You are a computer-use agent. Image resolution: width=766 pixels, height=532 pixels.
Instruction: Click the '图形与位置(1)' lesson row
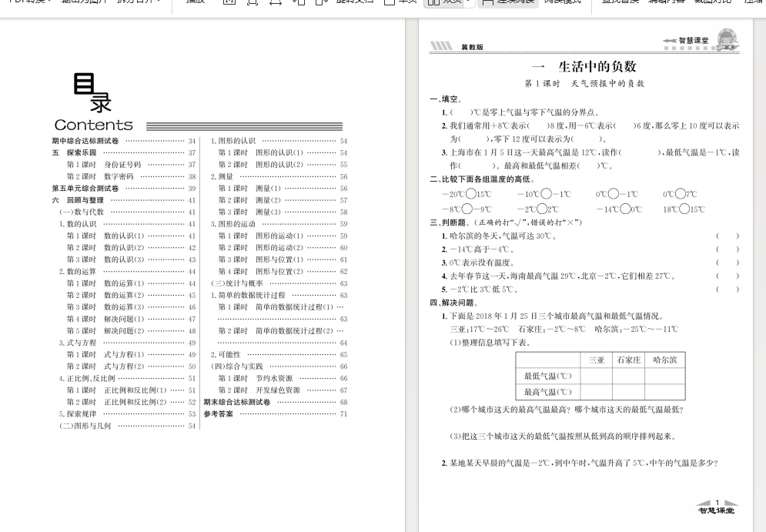(x=283, y=259)
